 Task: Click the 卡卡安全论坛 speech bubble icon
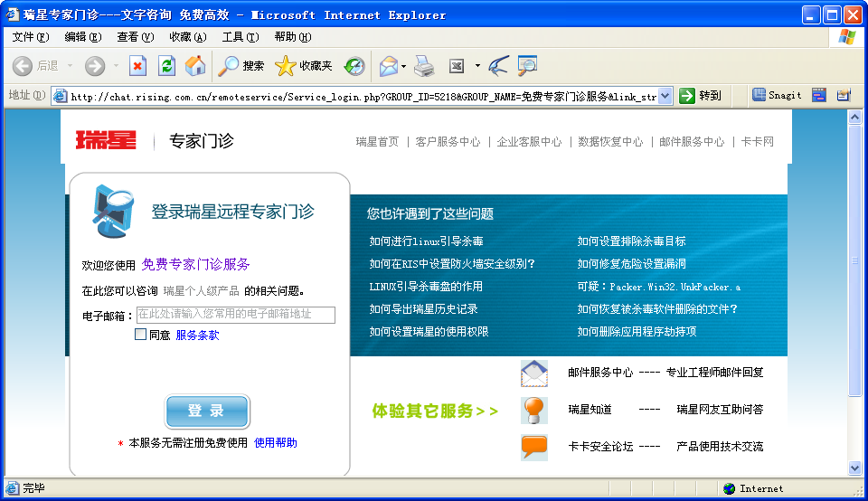coord(534,448)
